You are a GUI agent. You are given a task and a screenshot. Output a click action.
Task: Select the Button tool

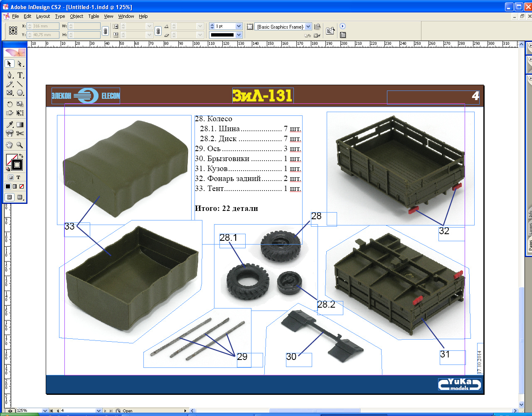10,133
